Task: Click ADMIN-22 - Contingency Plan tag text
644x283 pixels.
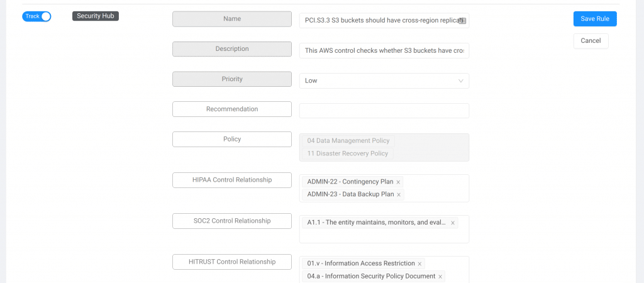Action: [x=350, y=182]
